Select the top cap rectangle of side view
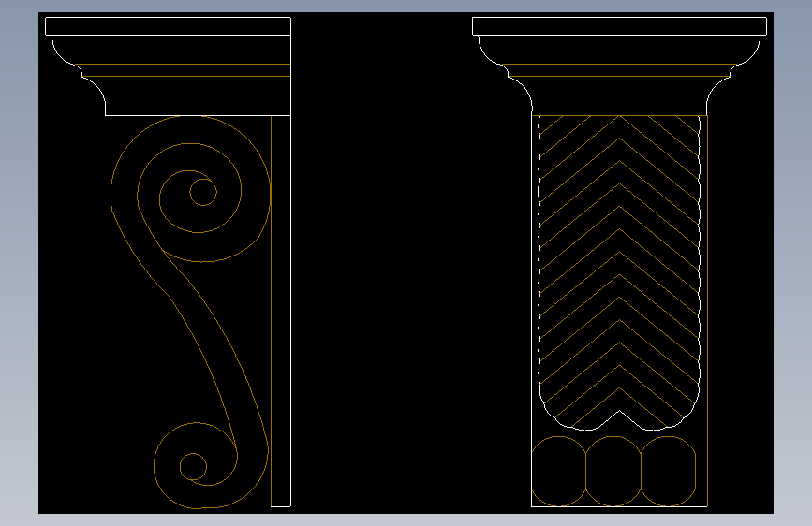The height and width of the screenshot is (526, 812). [x=168, y=26]
